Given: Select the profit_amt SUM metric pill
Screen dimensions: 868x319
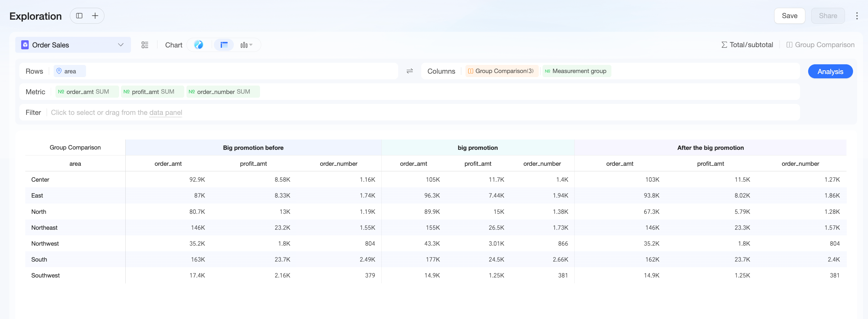Looking at the screenshot, I should (152, 92).
